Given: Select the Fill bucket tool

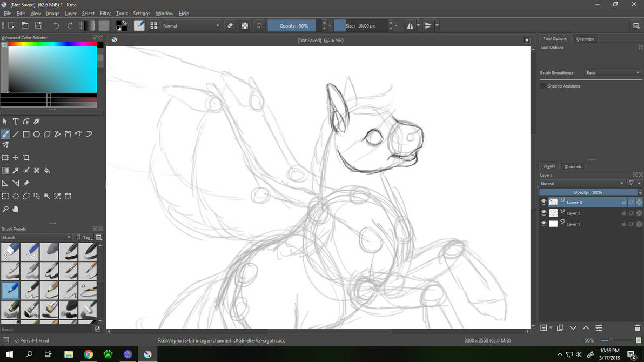Looking at the screenshot, I should click(47, 171).
